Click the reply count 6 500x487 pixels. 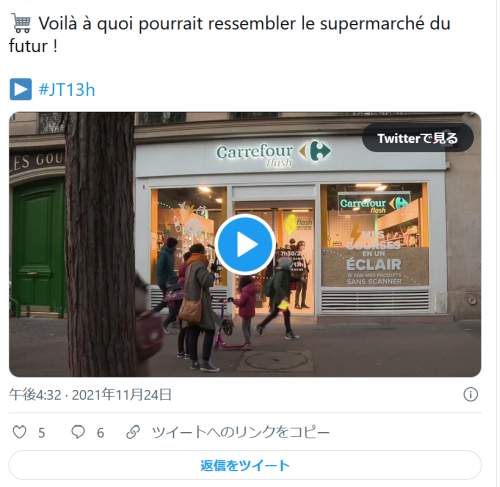pyautogui.click(x=100, y=433)
